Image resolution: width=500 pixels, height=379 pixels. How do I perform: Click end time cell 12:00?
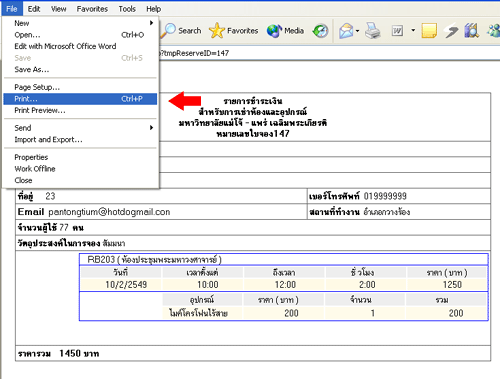coord(285,285)
